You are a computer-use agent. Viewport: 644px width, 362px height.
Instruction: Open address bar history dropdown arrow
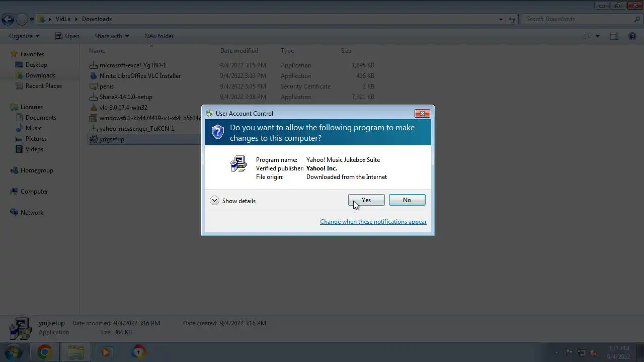pyautogui.click(x=501, y=20)
